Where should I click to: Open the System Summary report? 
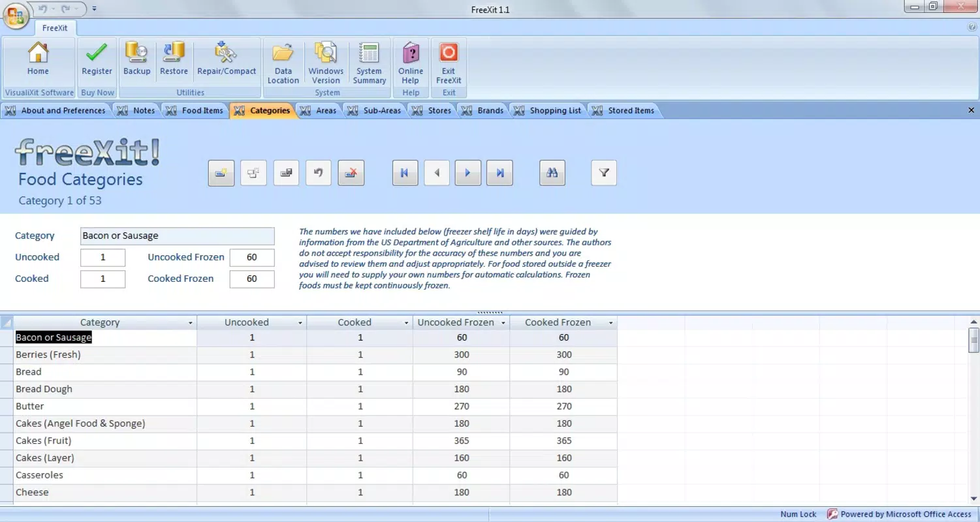click(x=370, y=63)
